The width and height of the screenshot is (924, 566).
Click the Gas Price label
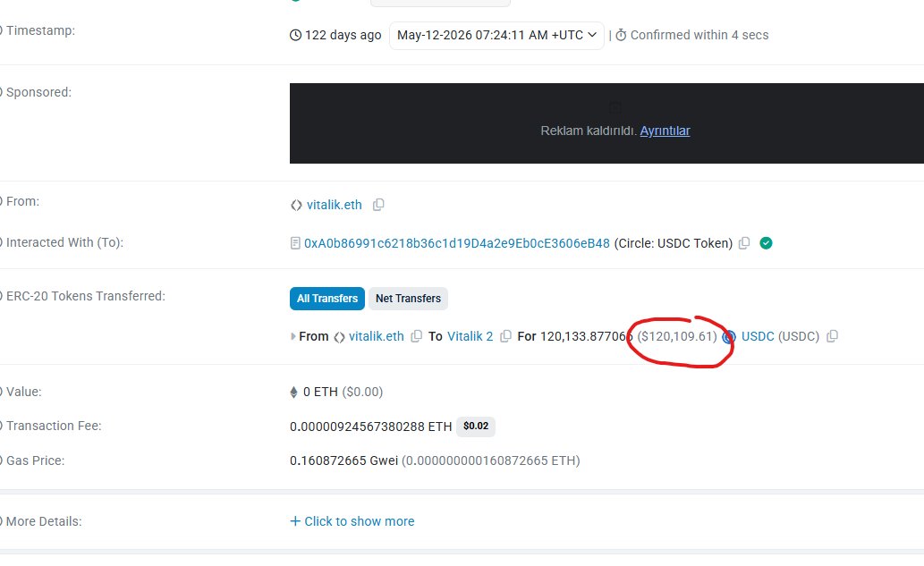pos(36,460)
